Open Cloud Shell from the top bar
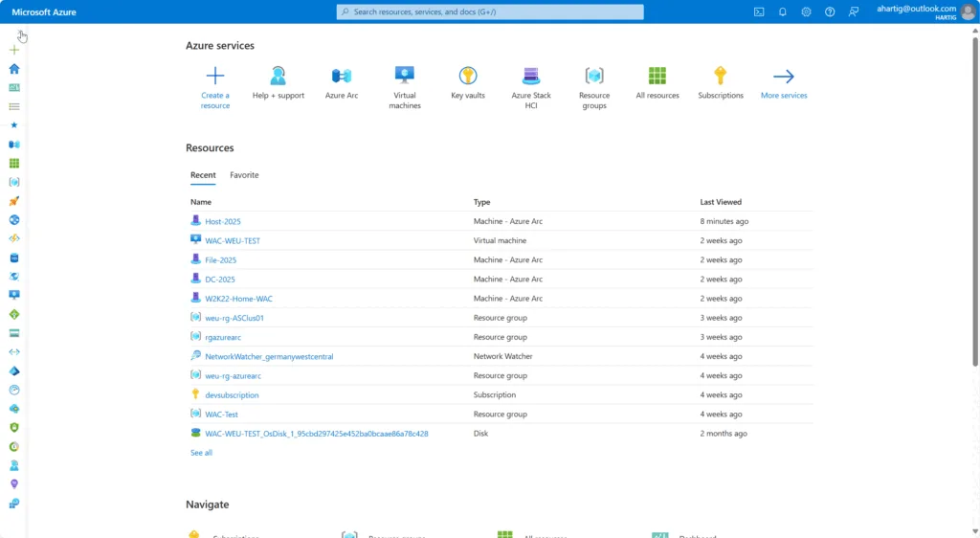The width and height of the screenshot is (980, 538). (x=759, y=11)
